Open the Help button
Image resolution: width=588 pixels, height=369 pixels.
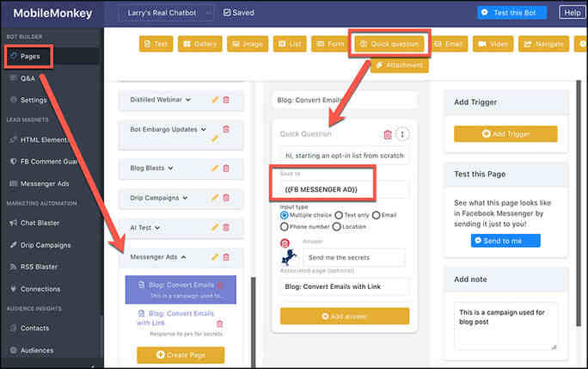pyautogui.click(x=573, y=13)
